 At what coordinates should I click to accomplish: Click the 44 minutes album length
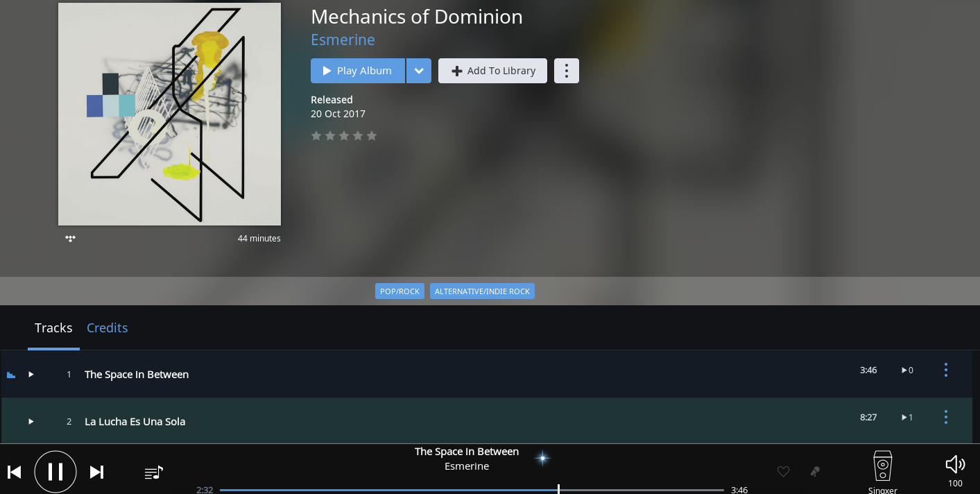259,238
